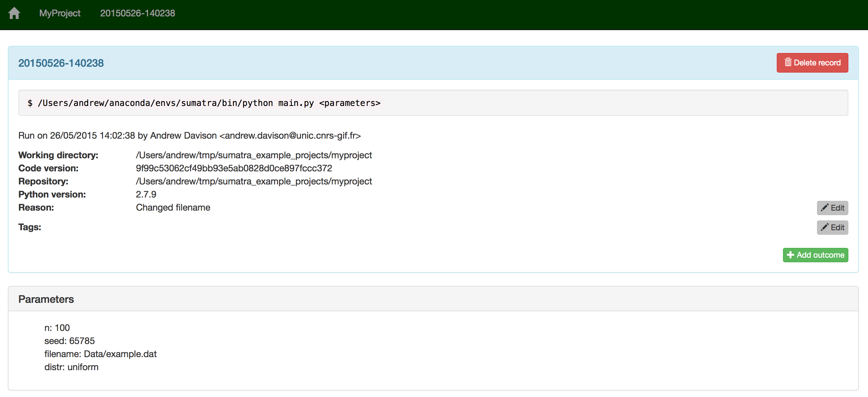Click the Reason label

(x=36, y=208)
